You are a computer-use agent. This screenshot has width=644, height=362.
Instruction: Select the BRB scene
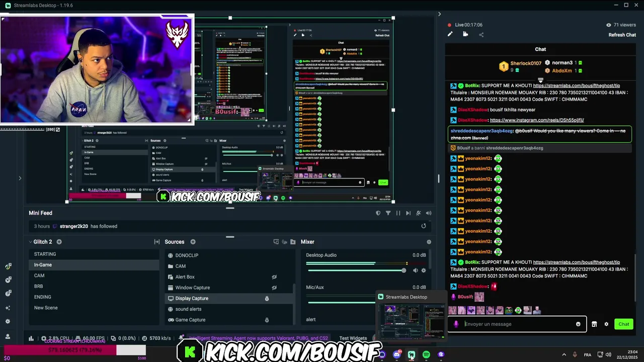point(94,286)
